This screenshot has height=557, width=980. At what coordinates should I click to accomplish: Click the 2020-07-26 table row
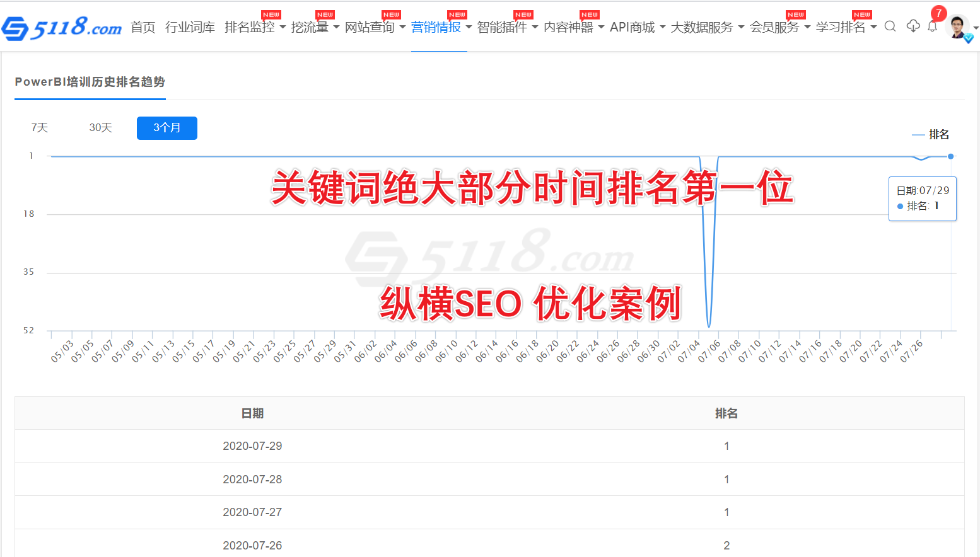click(x=489, y=545)
